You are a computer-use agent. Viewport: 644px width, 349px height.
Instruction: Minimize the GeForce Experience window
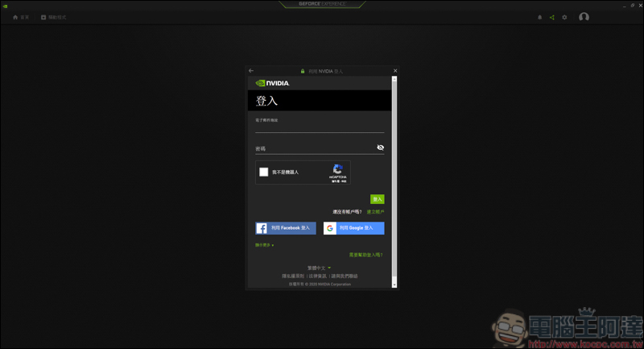pyautogui.click(x=625, y=6)
